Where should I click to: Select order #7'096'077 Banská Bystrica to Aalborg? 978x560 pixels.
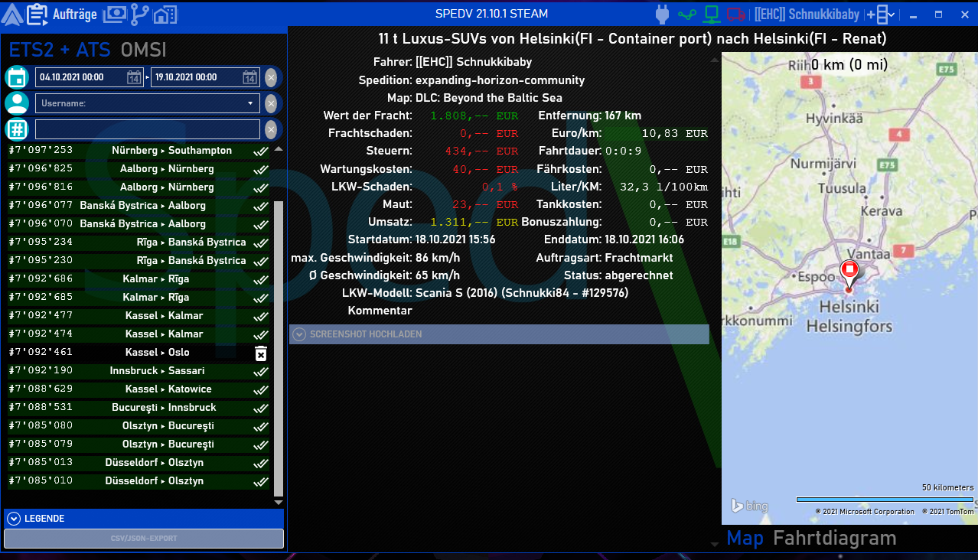(139, 206)
